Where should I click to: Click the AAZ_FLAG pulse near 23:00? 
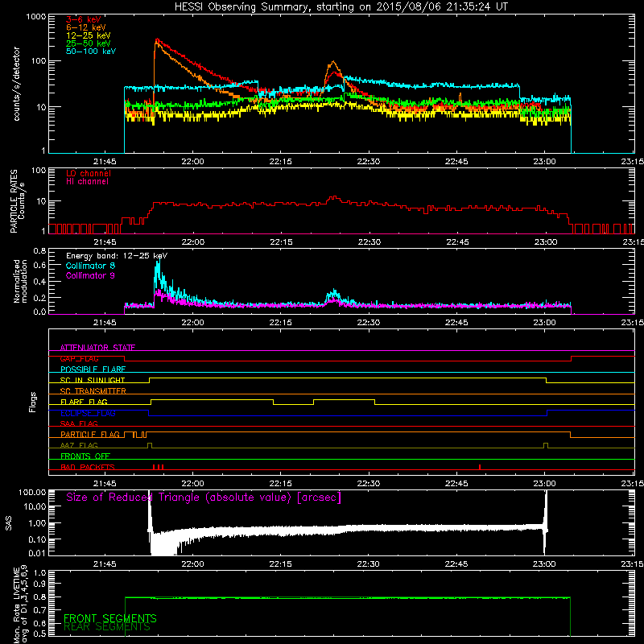pyautogui.click(x=546, y=446)
